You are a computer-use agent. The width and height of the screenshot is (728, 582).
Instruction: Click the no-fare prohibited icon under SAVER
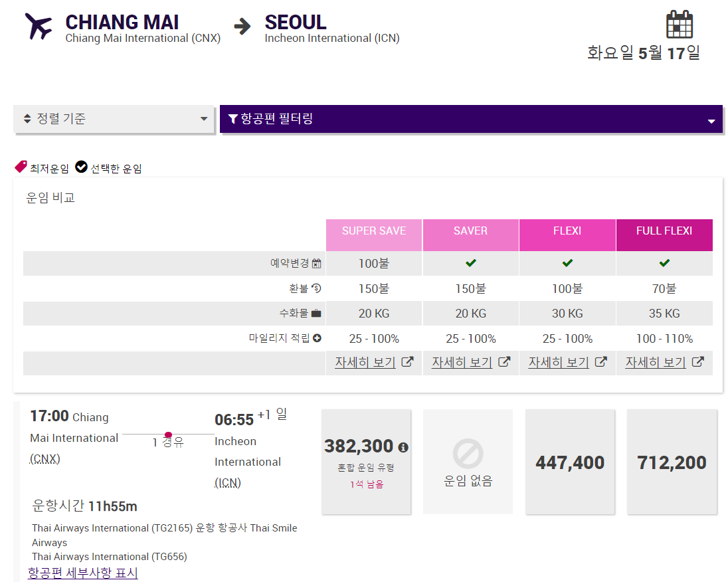468,454
